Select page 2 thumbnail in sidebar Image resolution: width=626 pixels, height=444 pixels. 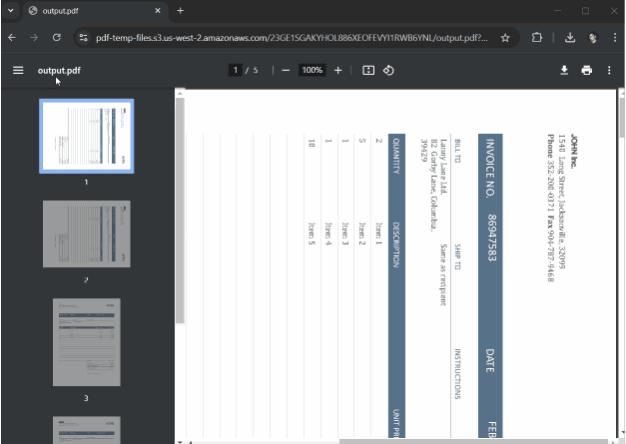point(86,234)
